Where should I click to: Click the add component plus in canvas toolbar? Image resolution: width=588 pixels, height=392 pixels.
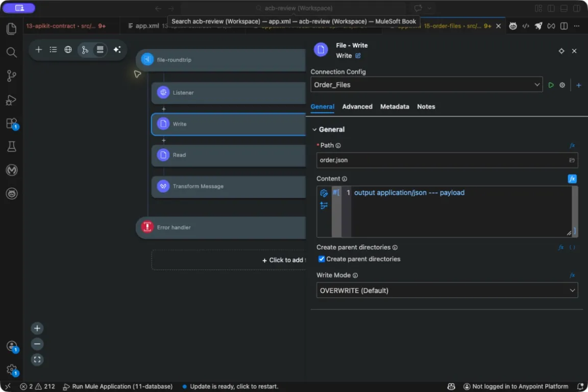coord(39,50)
